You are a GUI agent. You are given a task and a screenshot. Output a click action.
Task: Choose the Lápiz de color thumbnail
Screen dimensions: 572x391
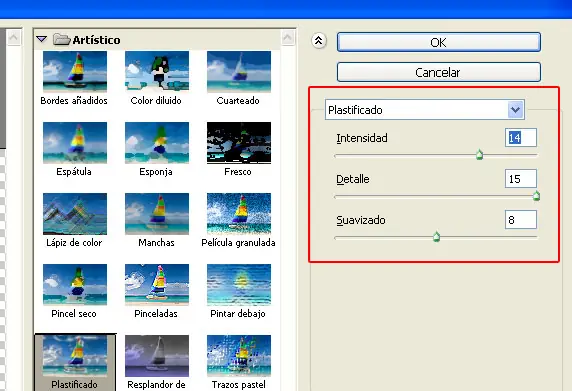tap(75, 214)
